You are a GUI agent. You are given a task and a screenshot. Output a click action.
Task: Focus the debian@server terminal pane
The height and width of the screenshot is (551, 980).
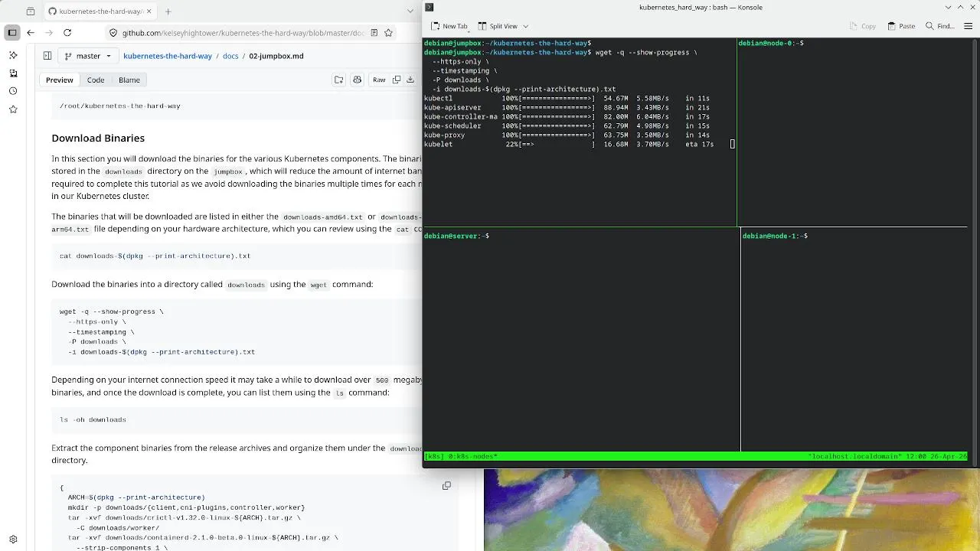click(581, 341)
